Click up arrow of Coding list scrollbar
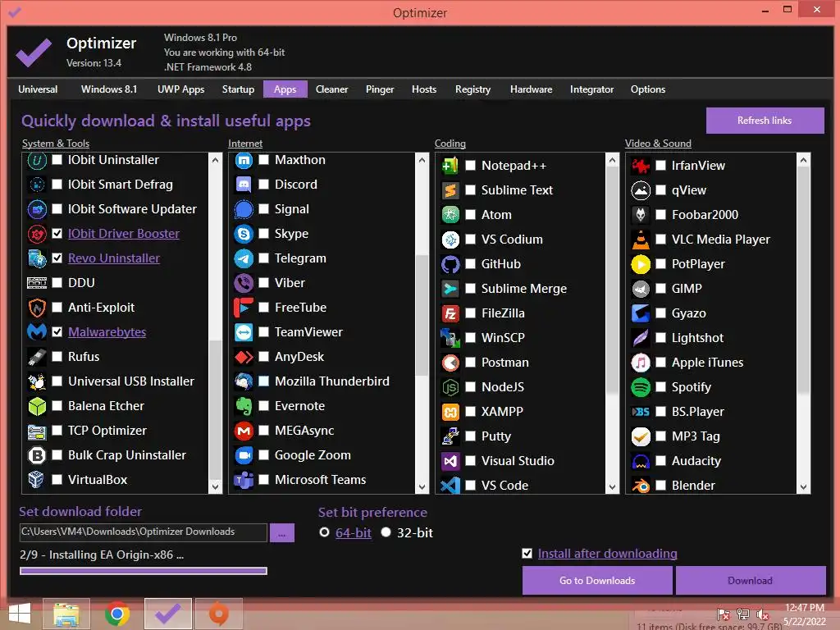Viewport: 840px width, 630px height. [612, 160]
